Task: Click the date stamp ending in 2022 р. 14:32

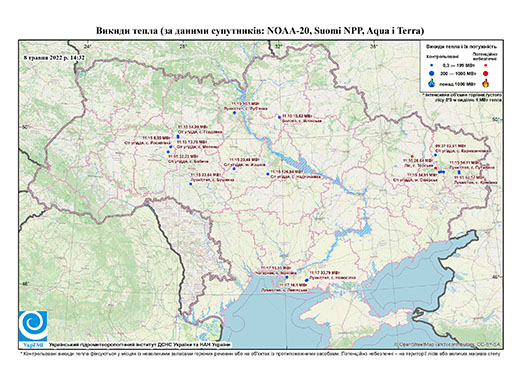Action: point(54,57)
